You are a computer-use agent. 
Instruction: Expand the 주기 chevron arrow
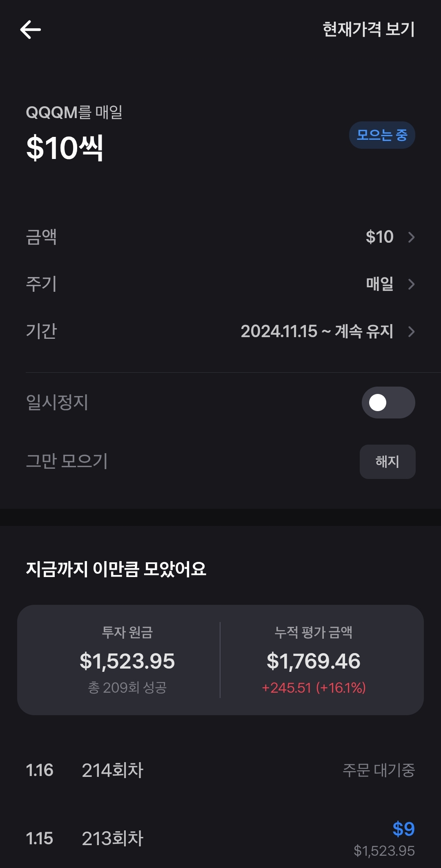(x=411, y=284)
